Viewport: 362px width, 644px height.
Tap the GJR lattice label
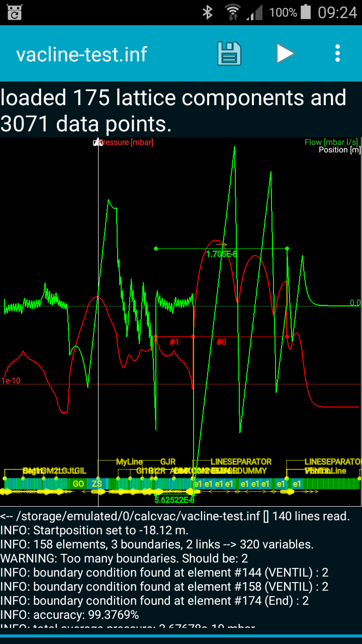(168, 462)
